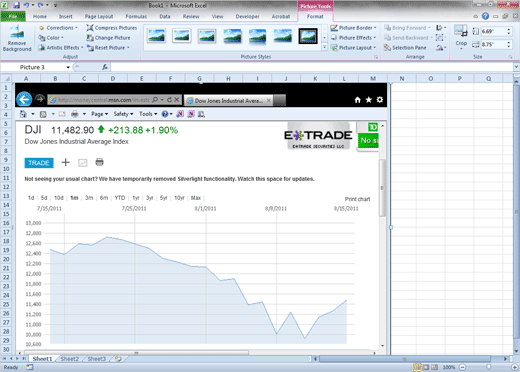The width and height of the screenshot is (520, 372).
Task: Toggle the Page Layout view button in status bar
Action: (426, 367)
